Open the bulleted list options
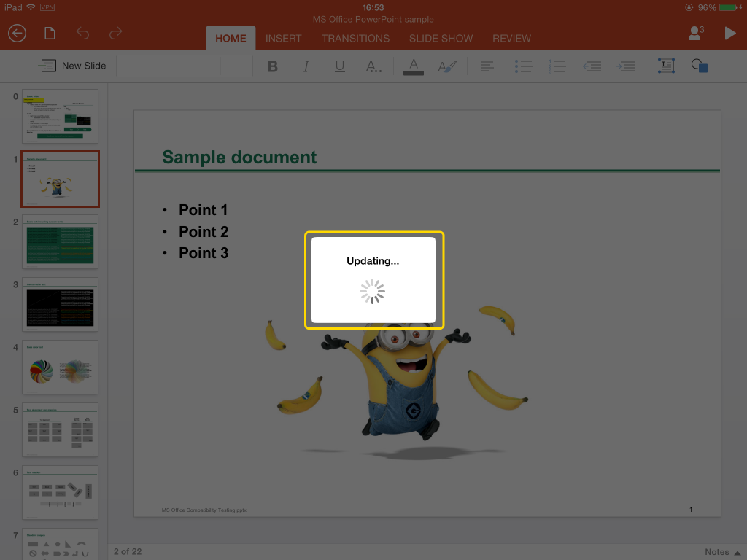 pos(523,66)
